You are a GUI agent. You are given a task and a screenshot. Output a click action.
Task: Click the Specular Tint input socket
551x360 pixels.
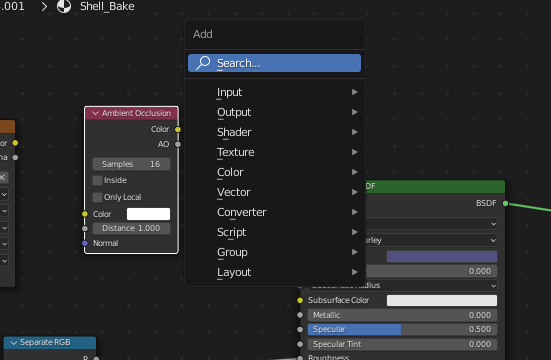(300, 344)
